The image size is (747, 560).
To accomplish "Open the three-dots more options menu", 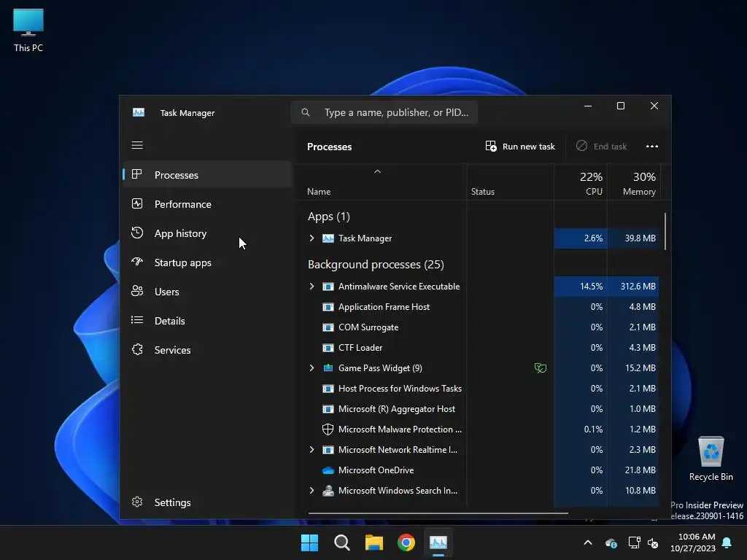I will [651, 146].
